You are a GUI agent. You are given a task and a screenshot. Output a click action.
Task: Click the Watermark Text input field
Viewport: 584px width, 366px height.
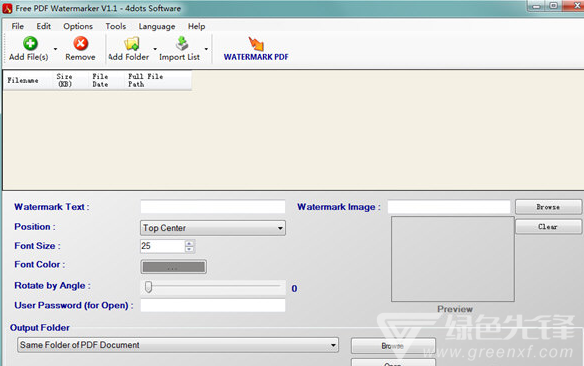click(213, 207)
